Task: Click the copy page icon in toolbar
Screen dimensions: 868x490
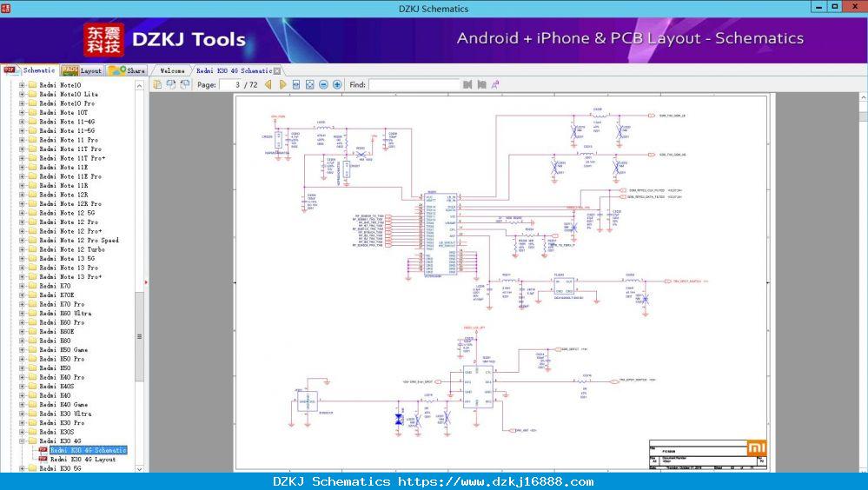Action: click(158, 84)
